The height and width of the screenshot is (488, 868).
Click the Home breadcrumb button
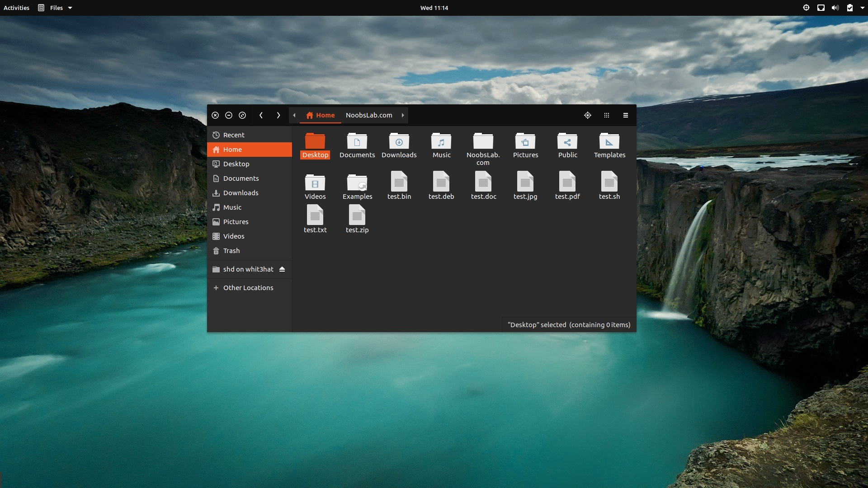pos(321,115)
